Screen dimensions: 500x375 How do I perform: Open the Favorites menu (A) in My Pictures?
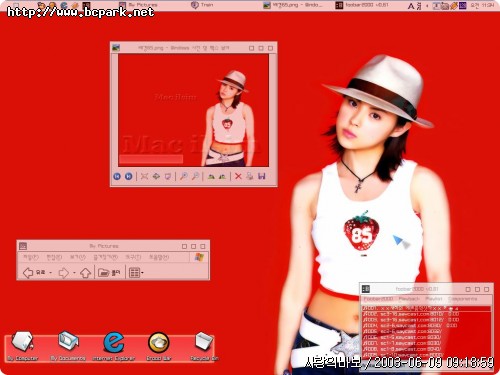coord(105,257)
